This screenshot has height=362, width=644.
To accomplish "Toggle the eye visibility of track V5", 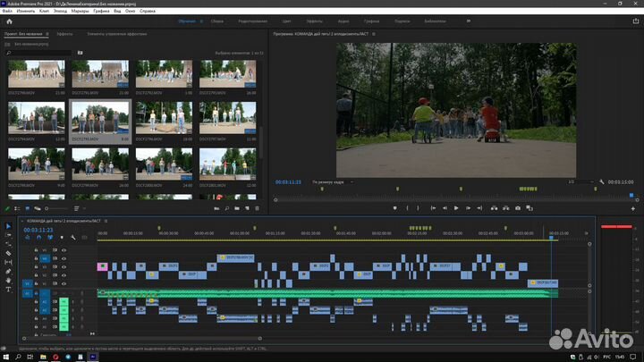I will (64, 249).
